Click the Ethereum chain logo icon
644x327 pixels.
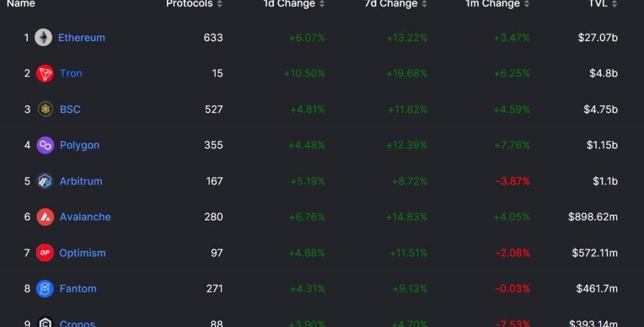(x=43, y=38)
